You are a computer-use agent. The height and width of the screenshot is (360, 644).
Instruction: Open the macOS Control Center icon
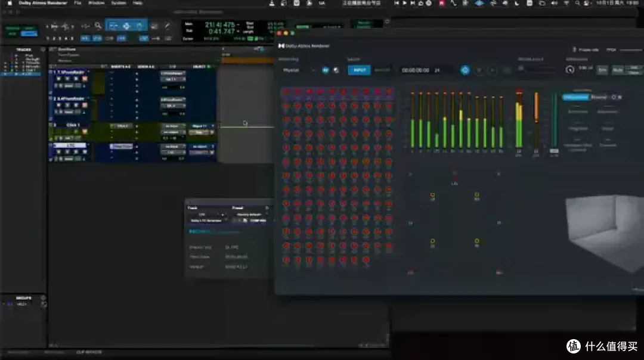coord(587,4)
